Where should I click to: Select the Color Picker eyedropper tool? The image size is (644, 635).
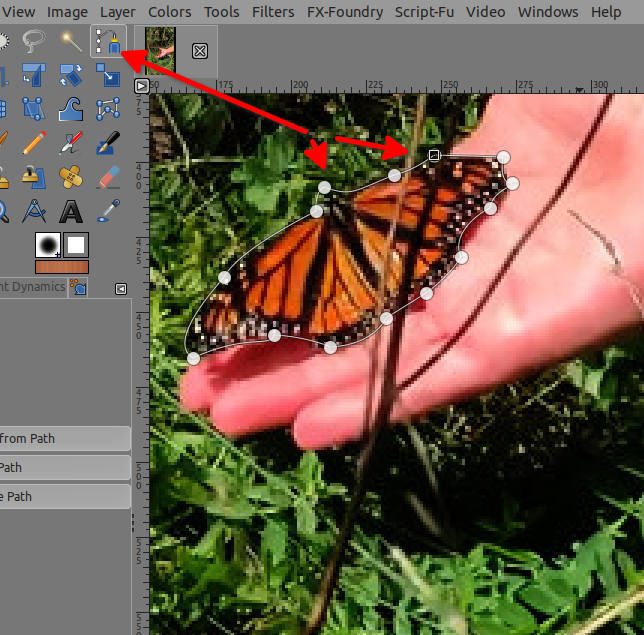pyautogui.click(x=108, y=211)
